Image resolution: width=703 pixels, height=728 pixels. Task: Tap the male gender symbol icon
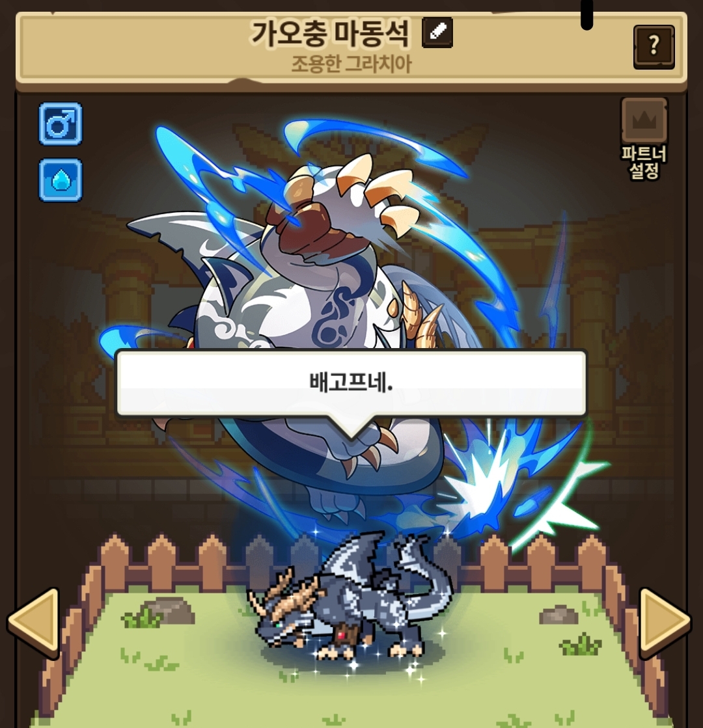click(61, 124)
